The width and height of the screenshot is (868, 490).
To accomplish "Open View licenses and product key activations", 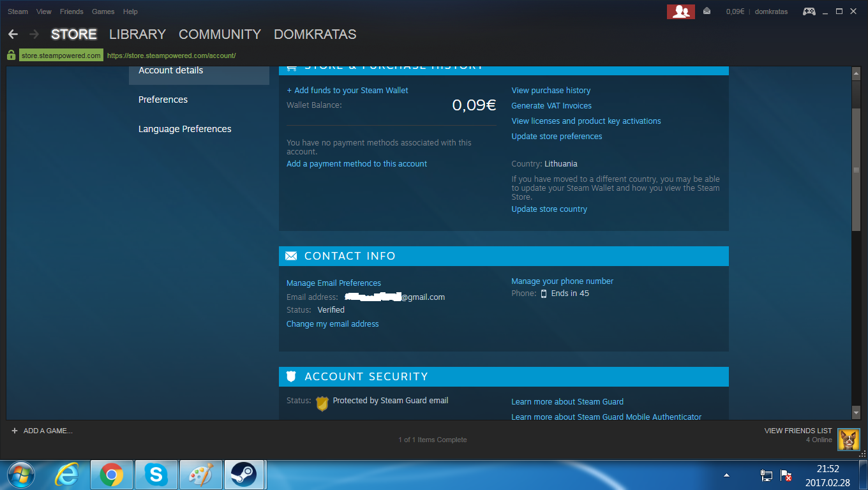I will coord(586,121).
